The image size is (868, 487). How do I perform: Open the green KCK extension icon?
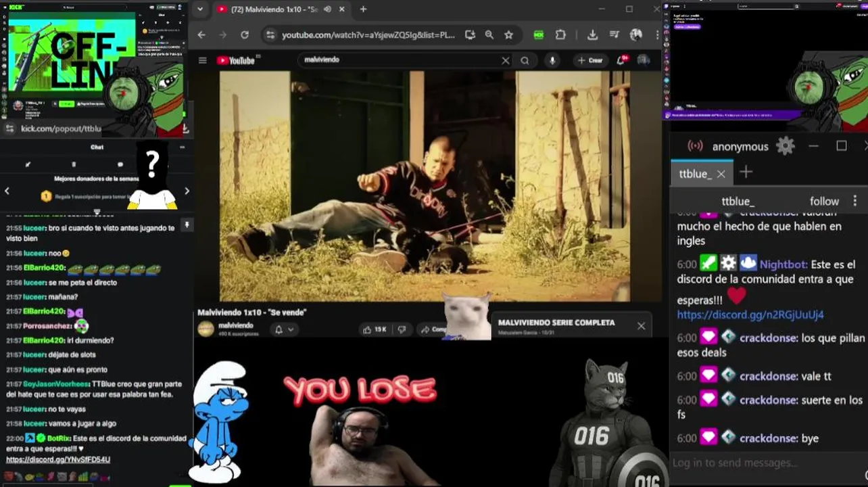539,35
